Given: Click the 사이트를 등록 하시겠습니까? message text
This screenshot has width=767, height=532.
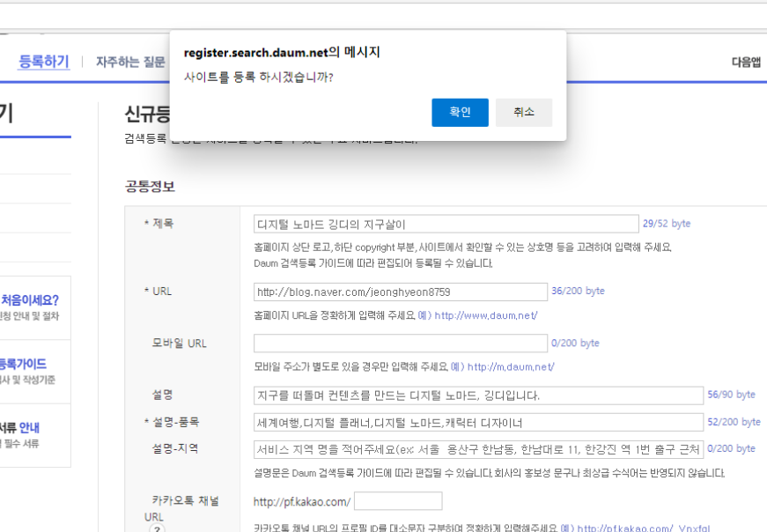Looking at the screenshot, I should (x=258, y=78).
